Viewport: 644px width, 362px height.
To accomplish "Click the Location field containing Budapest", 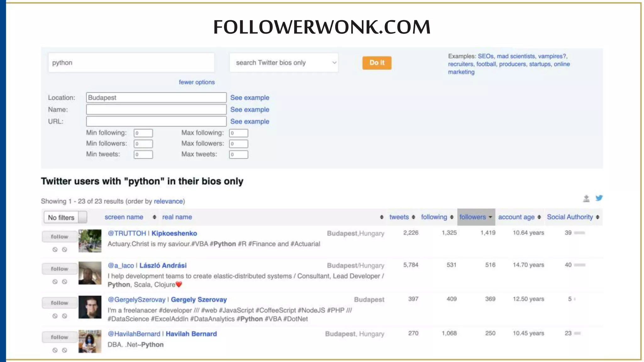I will tap(156, 98).
